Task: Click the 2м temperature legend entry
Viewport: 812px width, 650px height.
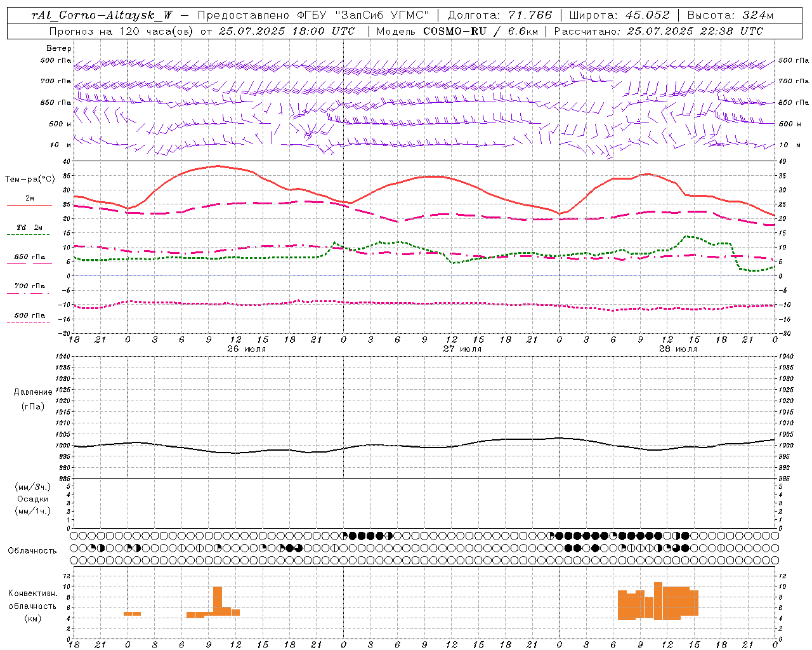Action: click(30, 198)
